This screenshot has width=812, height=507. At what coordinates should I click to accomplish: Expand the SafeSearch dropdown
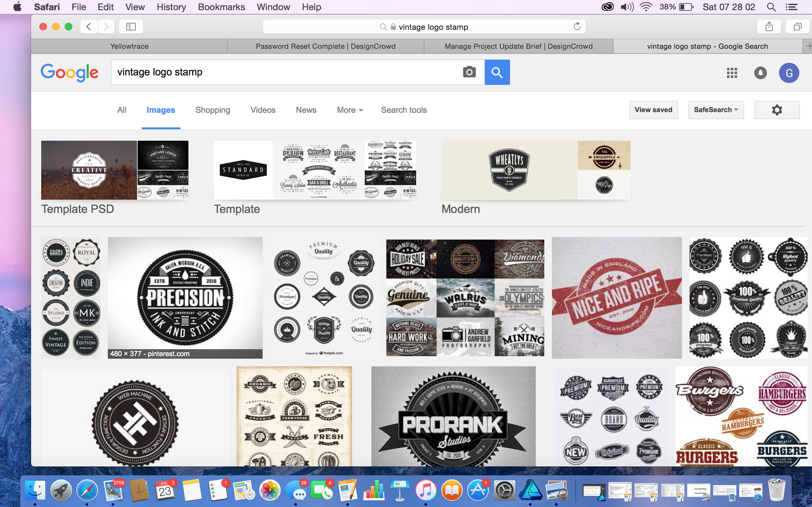click(716, 110)
